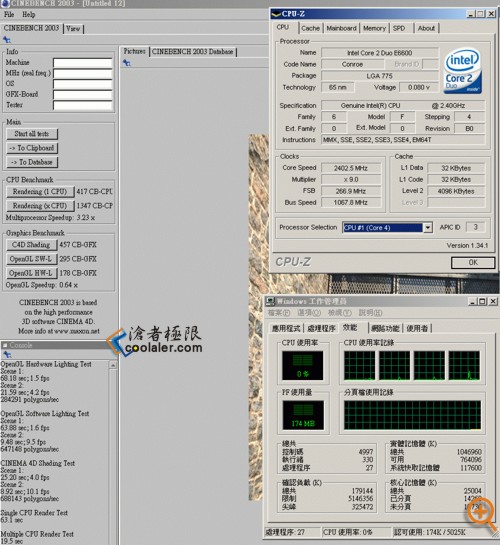Switch to 網路功能 tab in Task Manager
This screenshot has height=545, width=500.
click(385, 328)
